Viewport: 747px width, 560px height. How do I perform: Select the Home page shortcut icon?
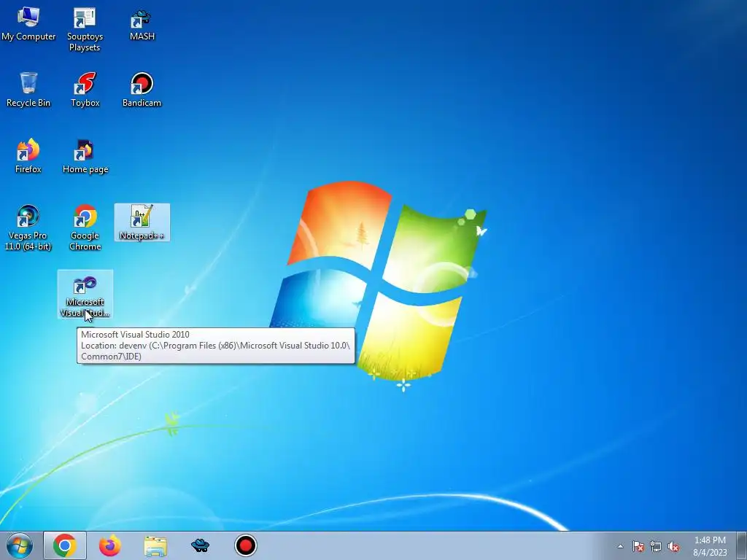(x=85, y=156)
